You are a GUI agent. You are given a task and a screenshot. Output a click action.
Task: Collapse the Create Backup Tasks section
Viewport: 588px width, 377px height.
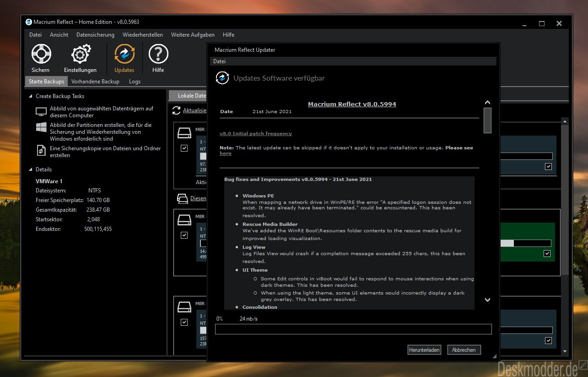[x=31, y=96]
